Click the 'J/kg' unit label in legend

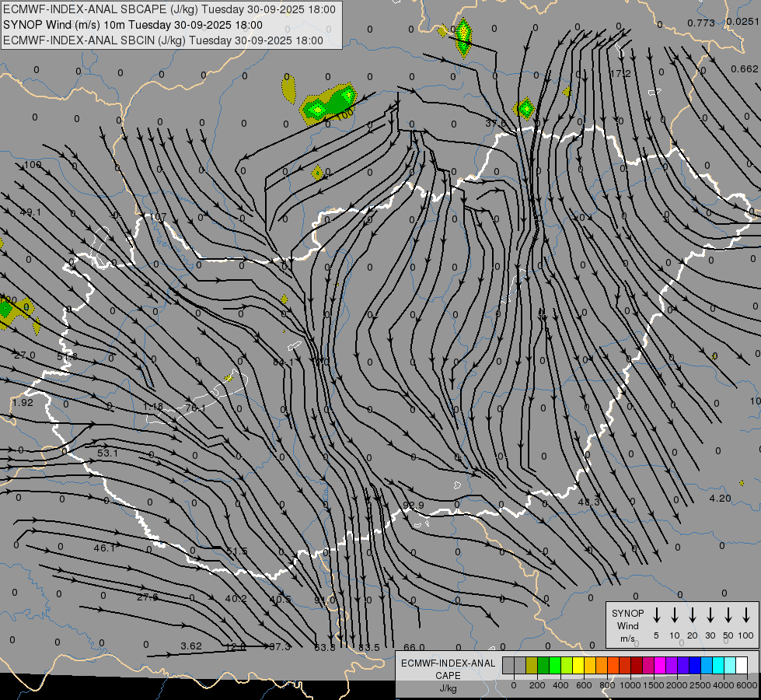click(448, 688)
